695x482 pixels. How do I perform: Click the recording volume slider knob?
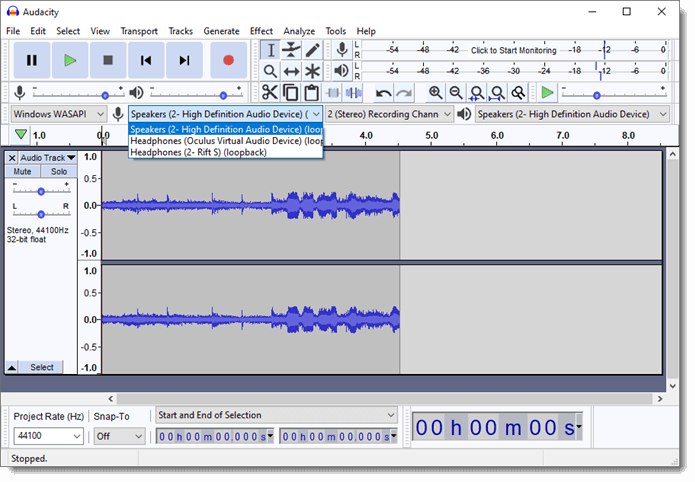[105, 95]
